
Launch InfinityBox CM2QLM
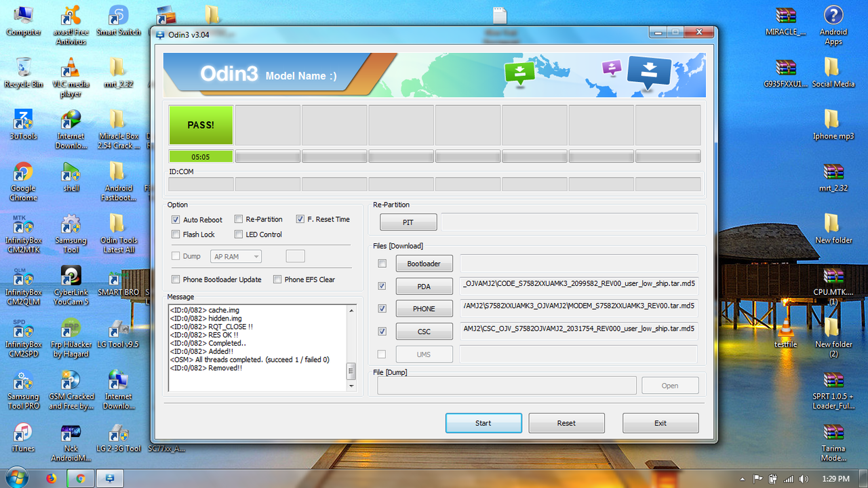[23, 285]
